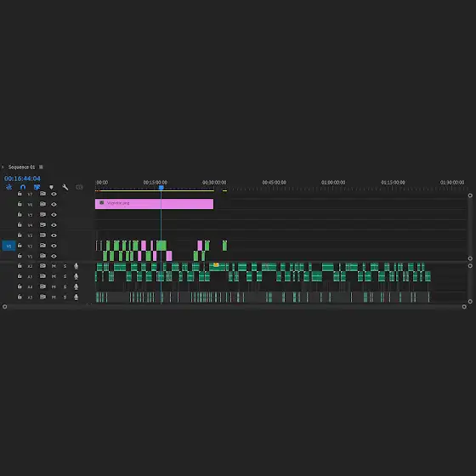Click the horizontal zoom scrollbar left handle
Viewport: 476px width, 476px height.
[x=4, y=307]
